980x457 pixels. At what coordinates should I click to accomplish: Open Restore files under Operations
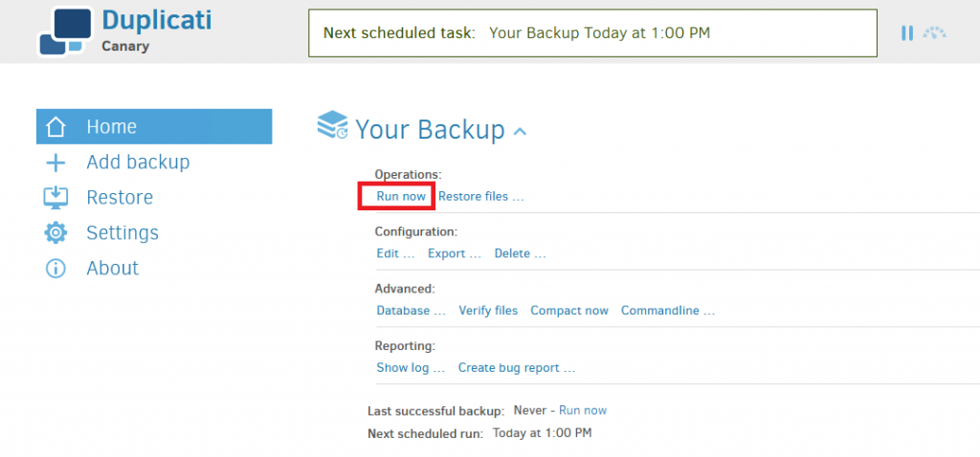pyautogui.click(x=480, y=197)
